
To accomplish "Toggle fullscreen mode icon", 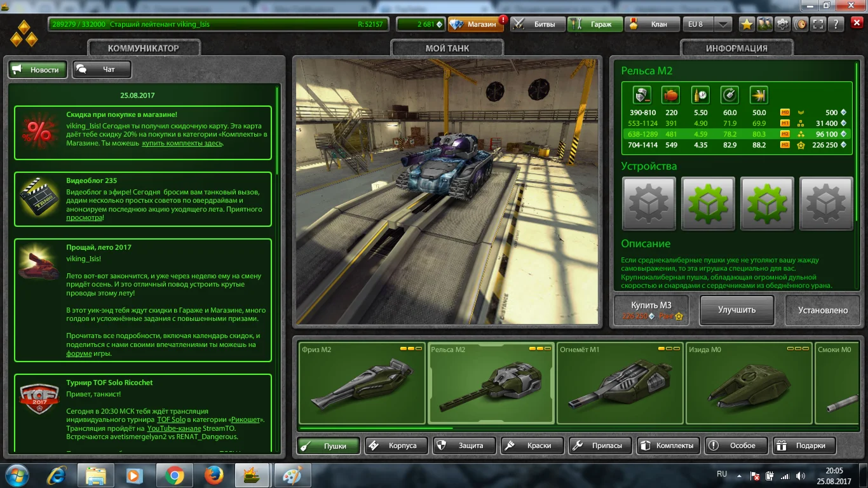I will point(819,24).
